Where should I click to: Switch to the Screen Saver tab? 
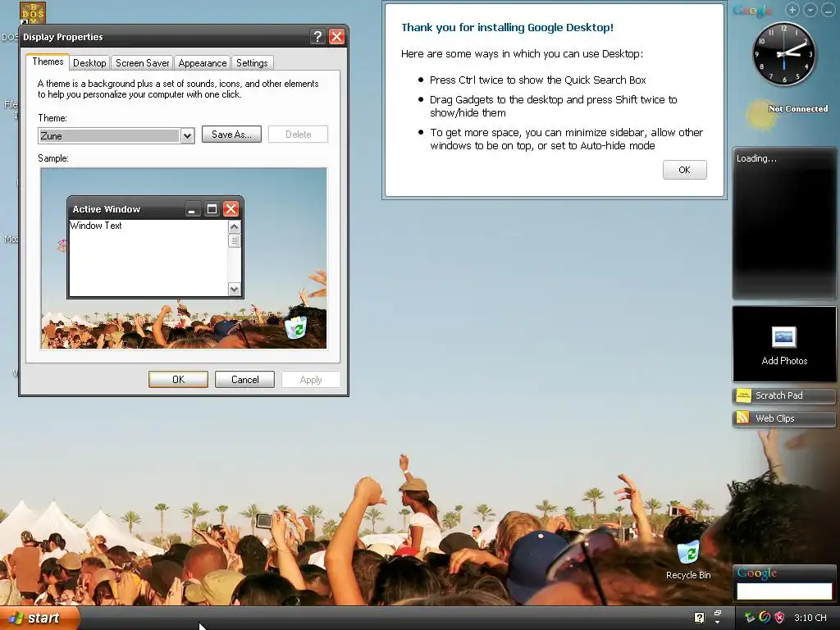coord(143,63)
